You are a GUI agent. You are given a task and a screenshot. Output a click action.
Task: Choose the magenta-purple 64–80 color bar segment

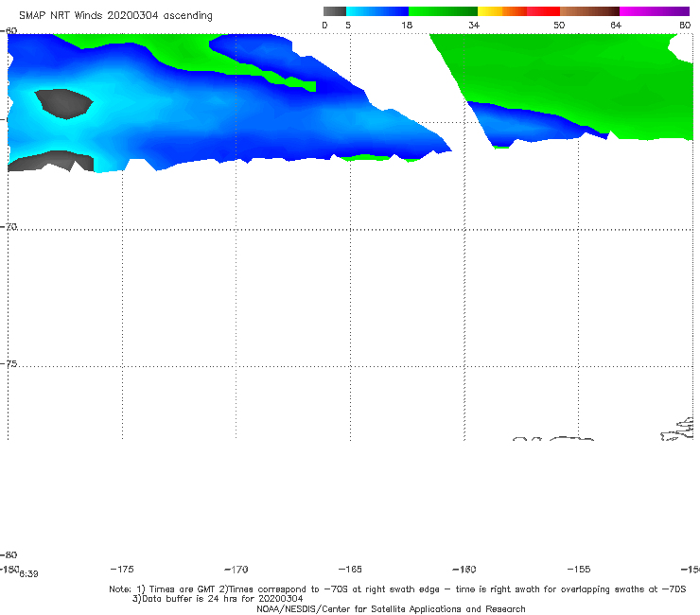pyautogui.click(x=655, y=11)
